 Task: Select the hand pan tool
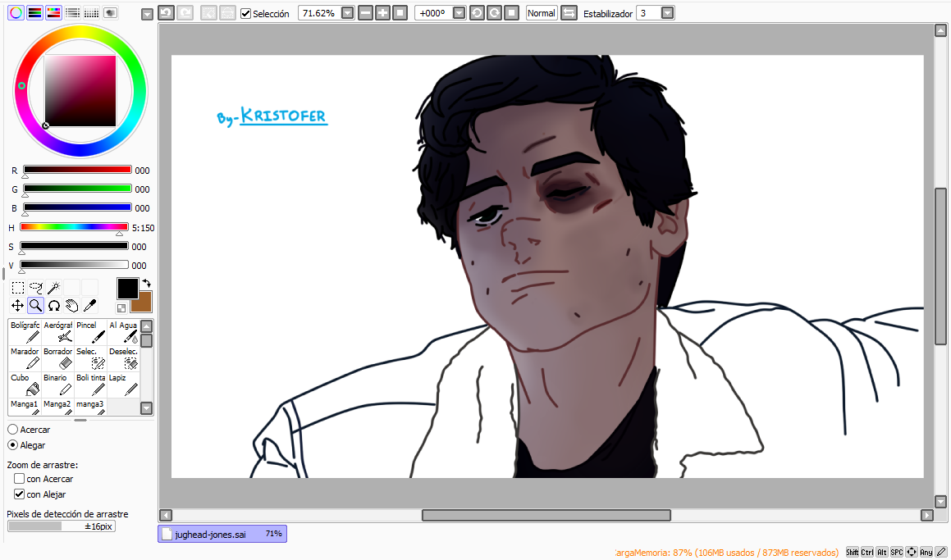pos(72,306)
